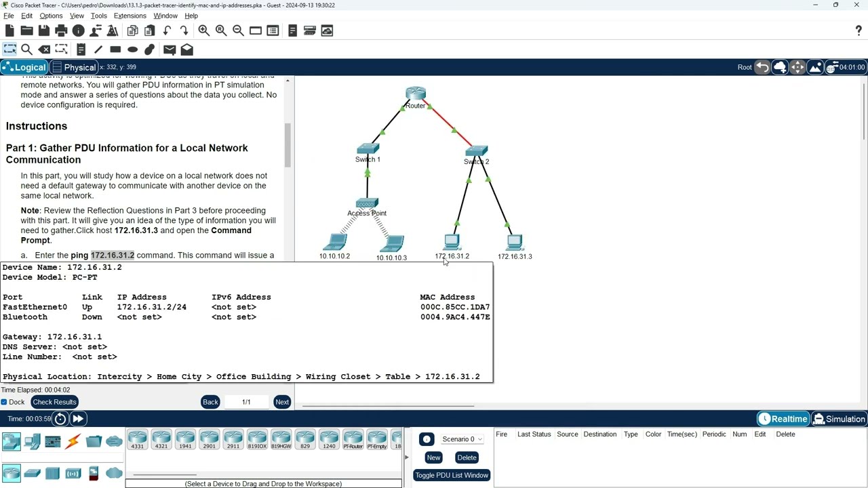
Task: Open the Extensions menu
Action: pyautogui.click(x=130, y=16)
